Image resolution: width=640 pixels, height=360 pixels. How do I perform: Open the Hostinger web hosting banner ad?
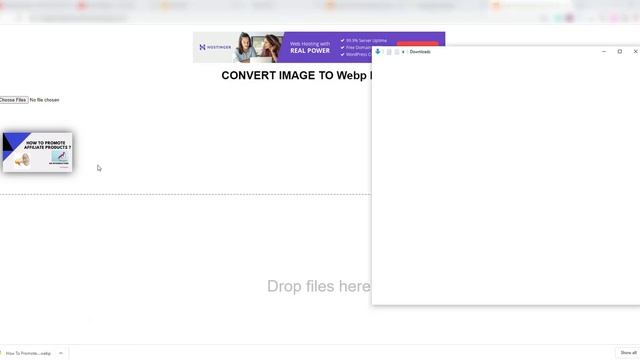[282, 47]
